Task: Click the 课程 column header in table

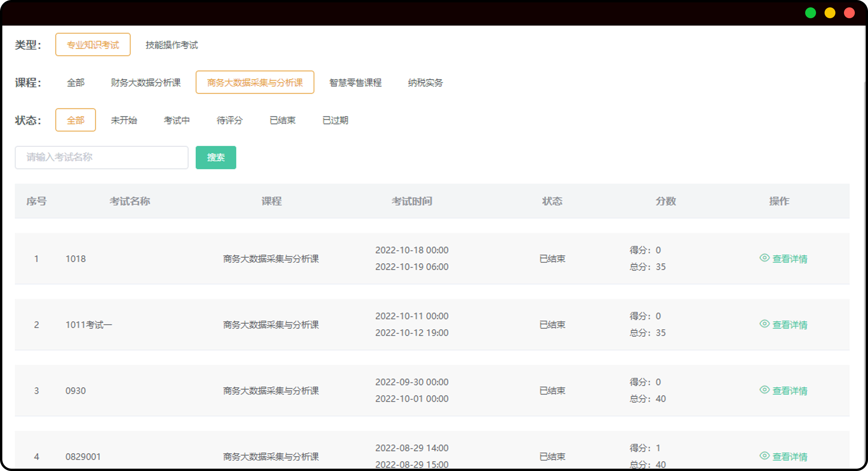Action: point(271,201)
